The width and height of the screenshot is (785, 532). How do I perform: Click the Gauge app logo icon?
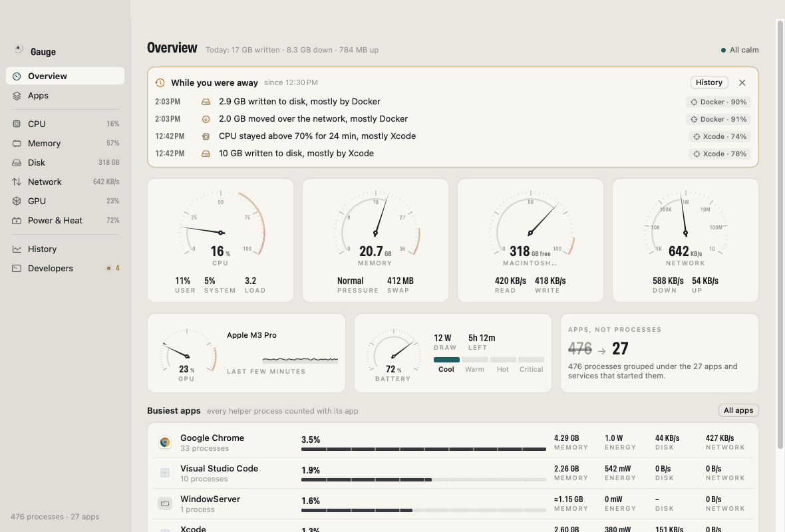coord(18,49)
